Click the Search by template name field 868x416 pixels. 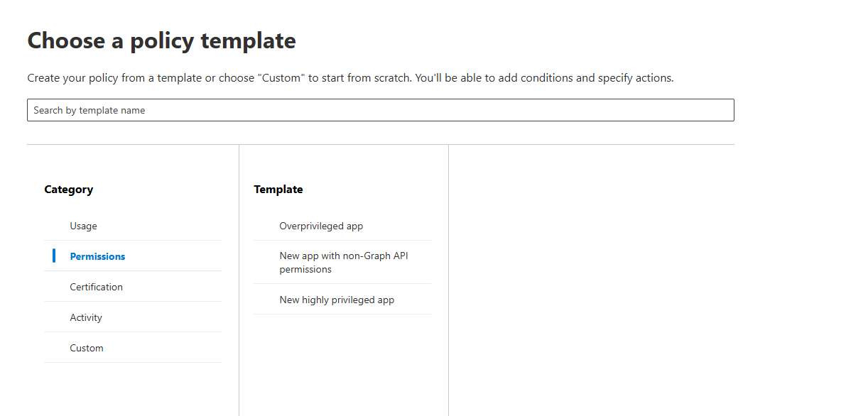(380, 110)
